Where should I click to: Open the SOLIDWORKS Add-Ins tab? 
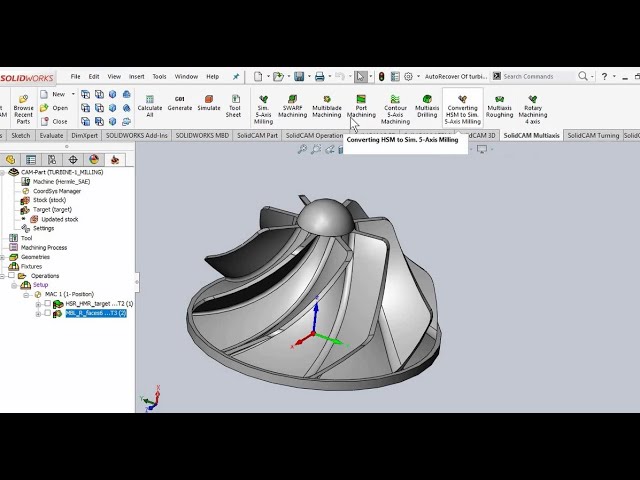(x=136, y=136)
